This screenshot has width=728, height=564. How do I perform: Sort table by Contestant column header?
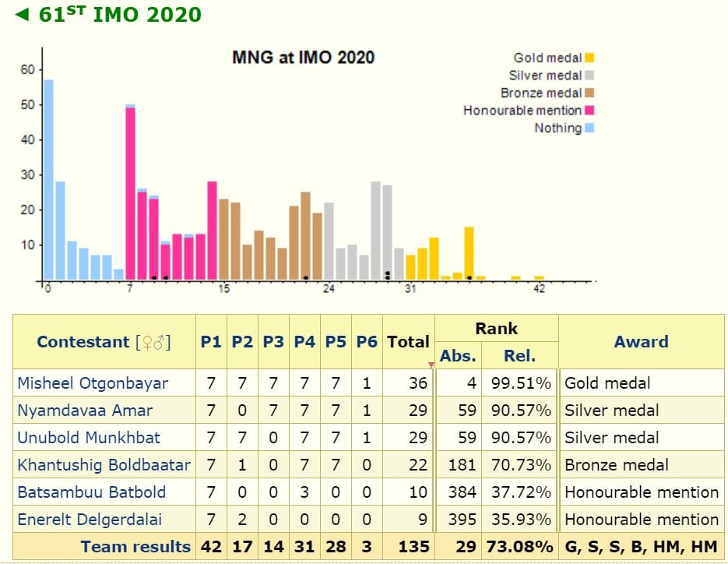[x=83, y=342]
